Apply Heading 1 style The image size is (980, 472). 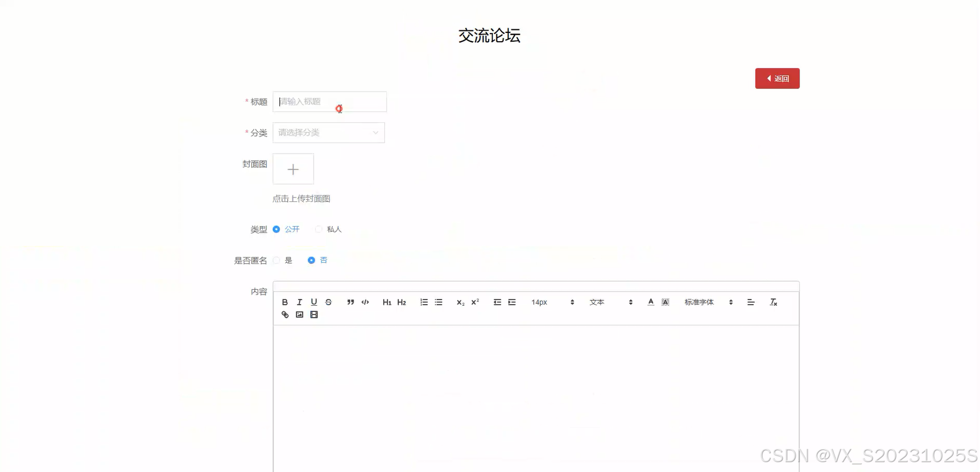pyautogui.click(x=387, y=302)
